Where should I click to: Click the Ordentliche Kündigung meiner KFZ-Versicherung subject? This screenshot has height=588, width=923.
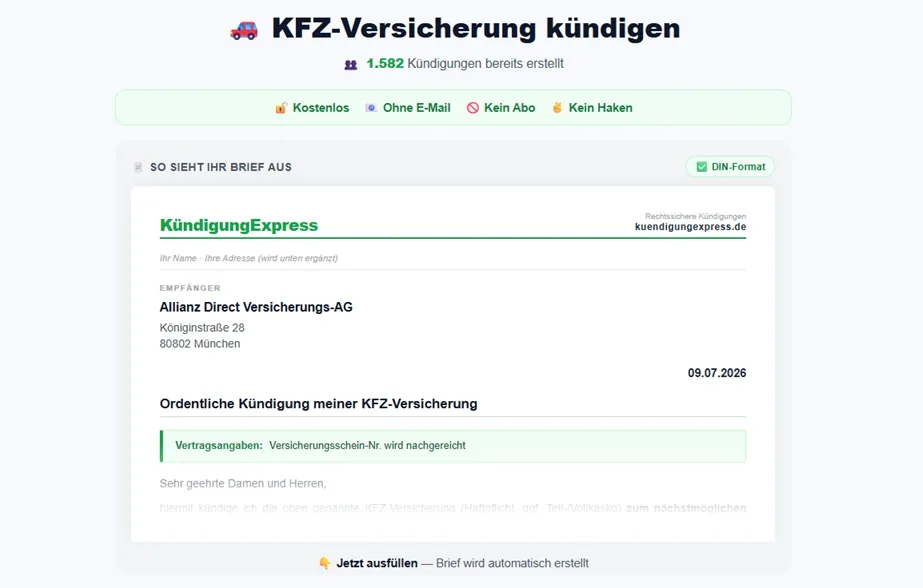[x=318, y=404]
